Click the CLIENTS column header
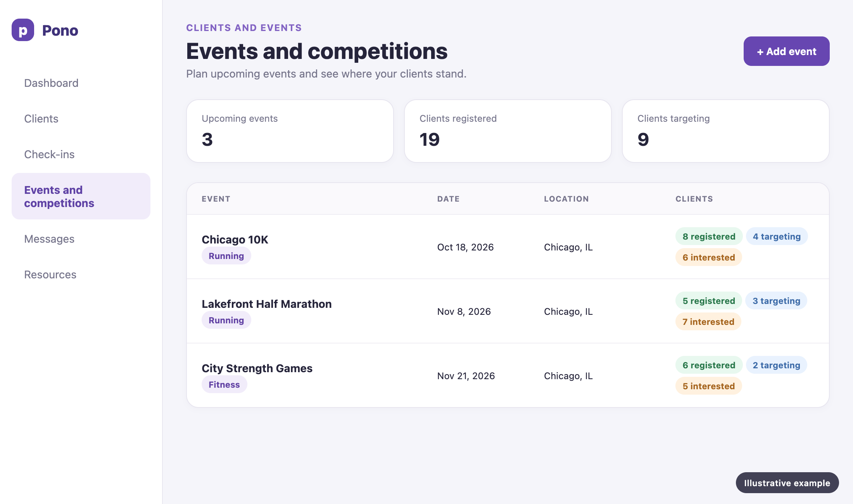Screen dimensions: 853x504 tap(694, 199)
